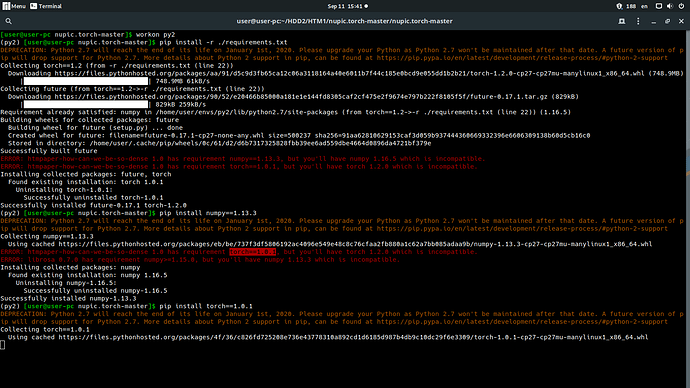Click the 'pip install -r ./requirements.txt' command
Image resolution: width=690 pixels, height=388 pixels.
223,42
